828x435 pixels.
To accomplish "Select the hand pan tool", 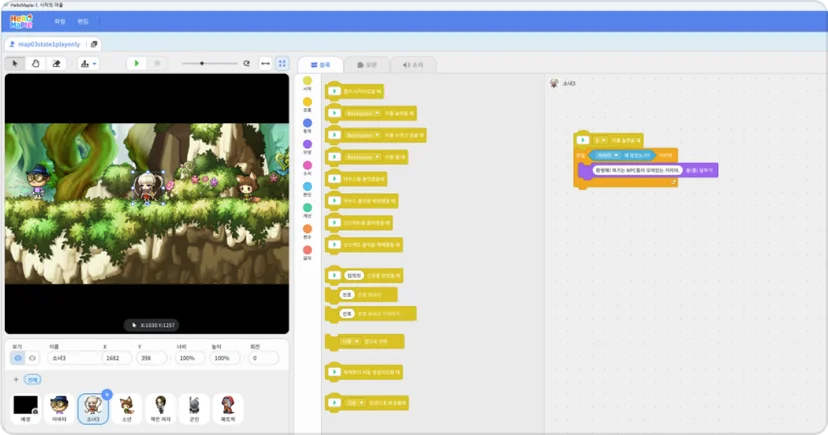I will pyautogui.click(x=35, y=64).
